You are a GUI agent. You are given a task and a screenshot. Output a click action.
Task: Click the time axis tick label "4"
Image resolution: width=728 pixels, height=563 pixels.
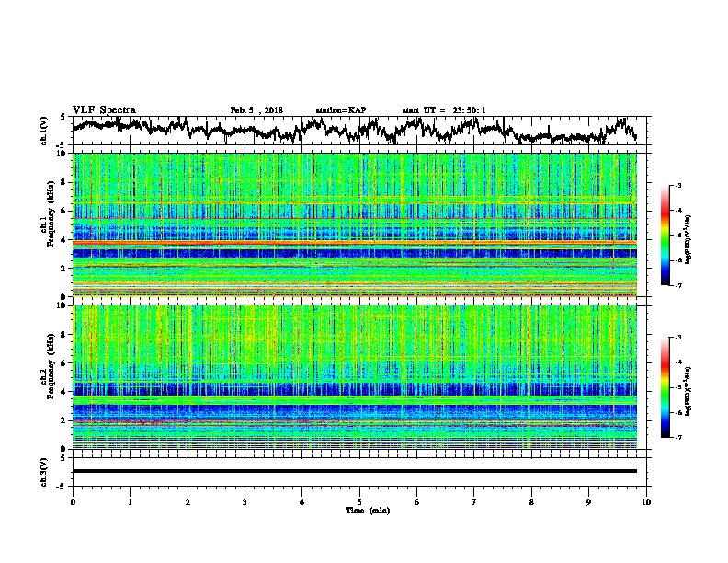(302, 502)
